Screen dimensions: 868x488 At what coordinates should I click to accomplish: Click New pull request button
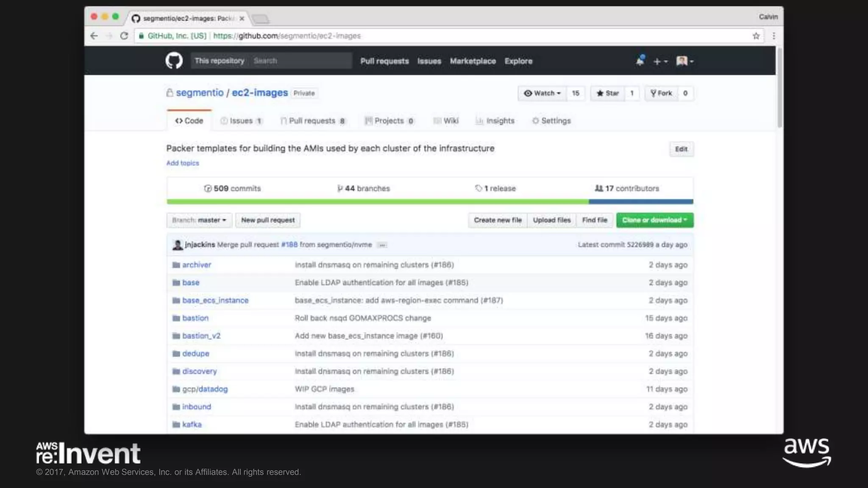tap(267, 220)
